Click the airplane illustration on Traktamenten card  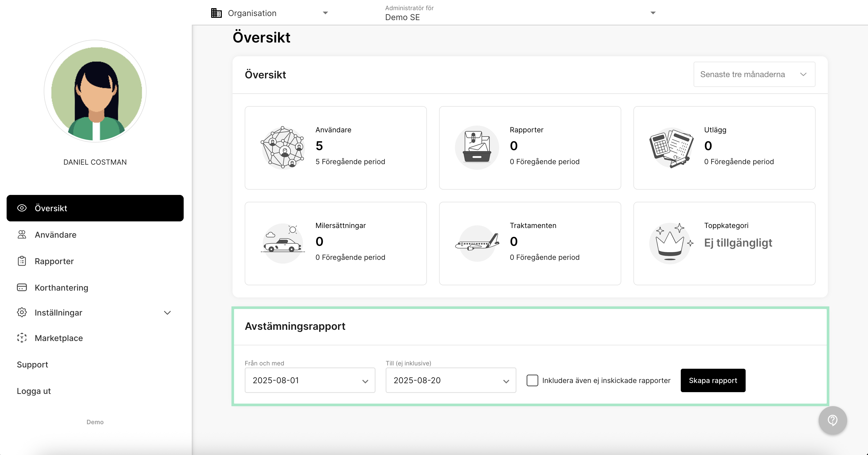pos(477,243)
